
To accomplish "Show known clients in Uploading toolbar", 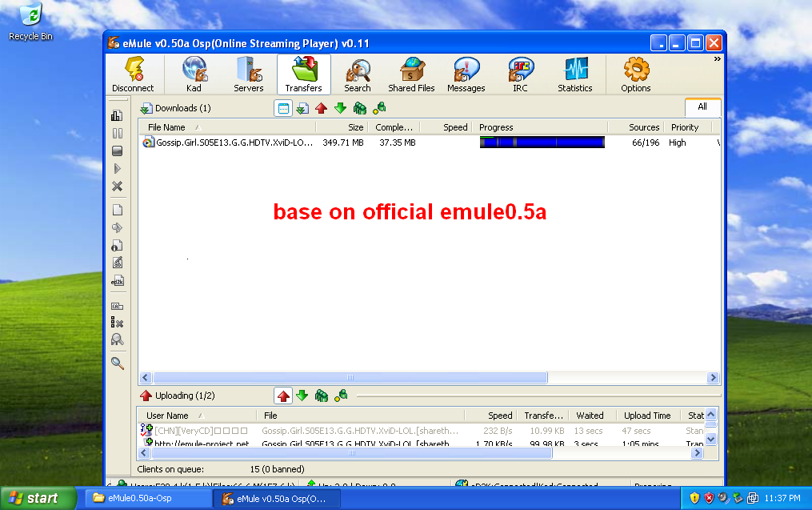I will pyautogui.click(x=341, y=396).
